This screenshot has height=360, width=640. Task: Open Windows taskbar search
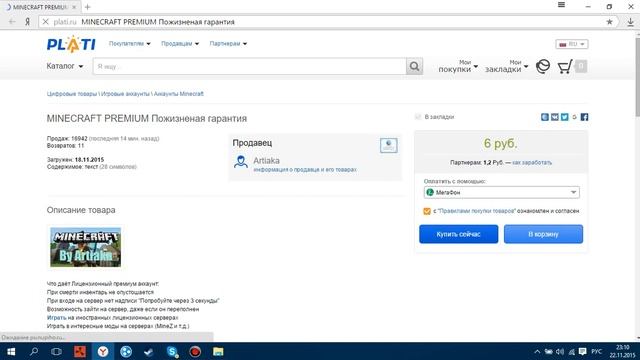(34, 351)
